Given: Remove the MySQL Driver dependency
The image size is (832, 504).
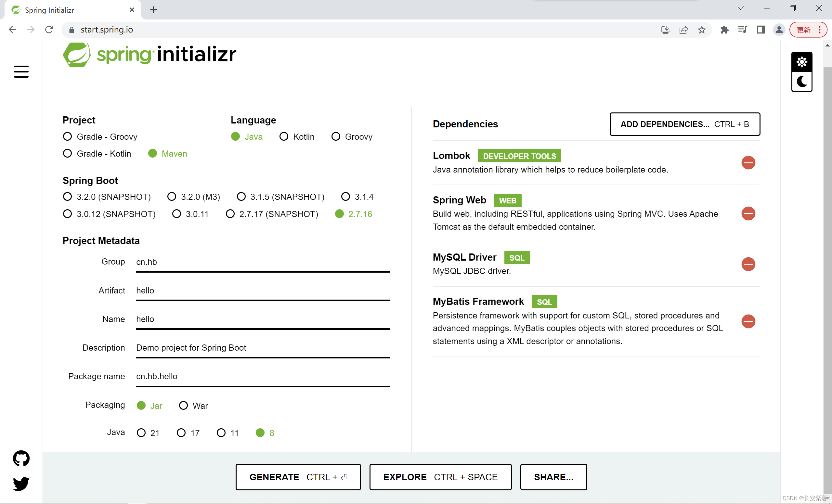Looking at the screenshot, I should 748,264.
